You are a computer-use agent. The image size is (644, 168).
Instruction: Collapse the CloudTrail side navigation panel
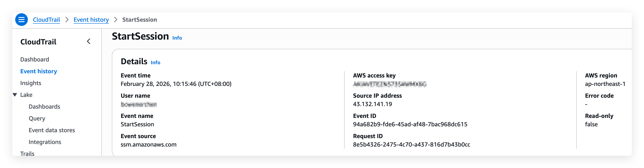pos(88,41)
